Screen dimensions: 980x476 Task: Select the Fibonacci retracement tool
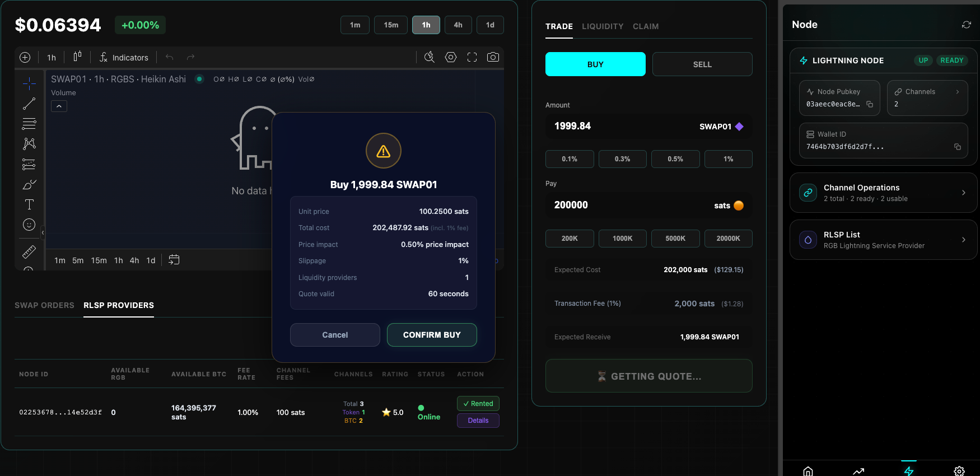tap(29, 124)
